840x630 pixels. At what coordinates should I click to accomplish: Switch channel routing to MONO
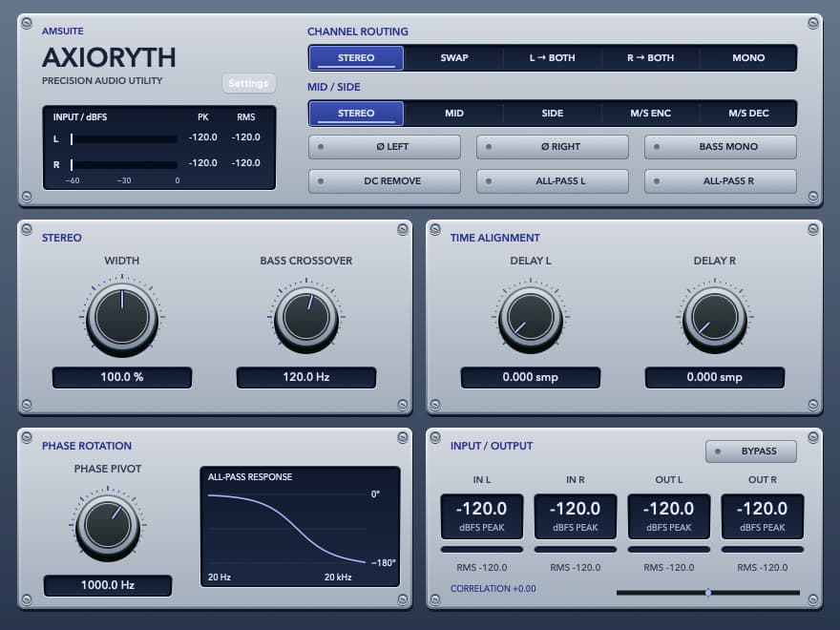click(748, 58)
